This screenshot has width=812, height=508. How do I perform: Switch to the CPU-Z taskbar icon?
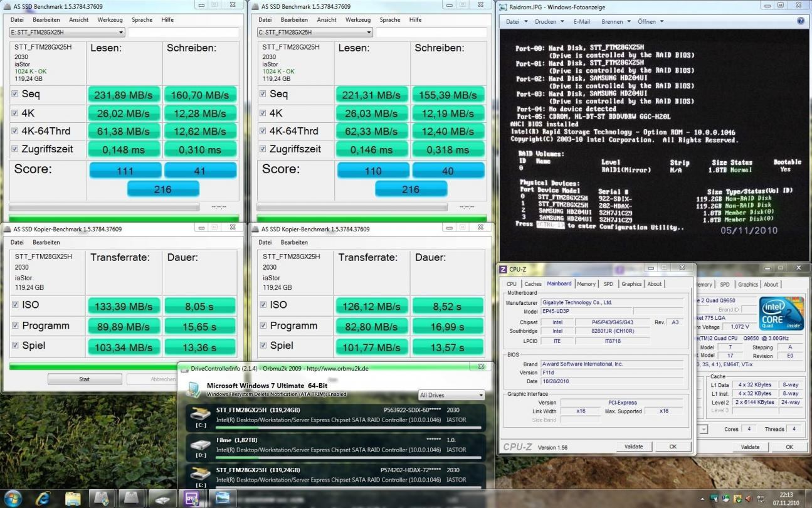pos(192,499)
